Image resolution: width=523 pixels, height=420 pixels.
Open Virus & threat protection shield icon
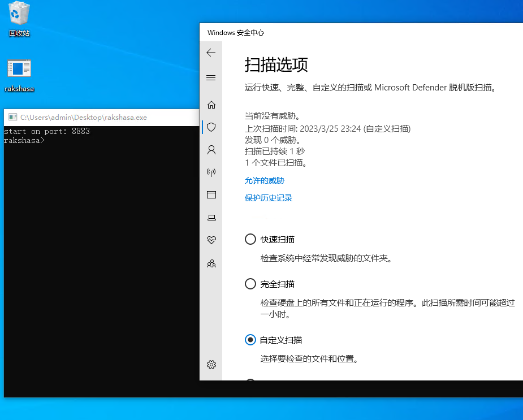[211, 127]
